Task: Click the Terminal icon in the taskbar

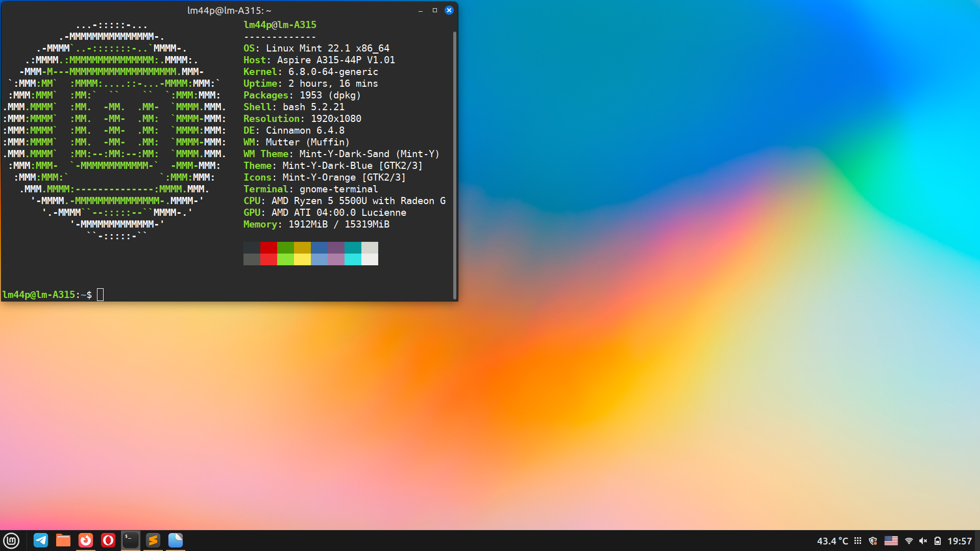Action: 131,540
